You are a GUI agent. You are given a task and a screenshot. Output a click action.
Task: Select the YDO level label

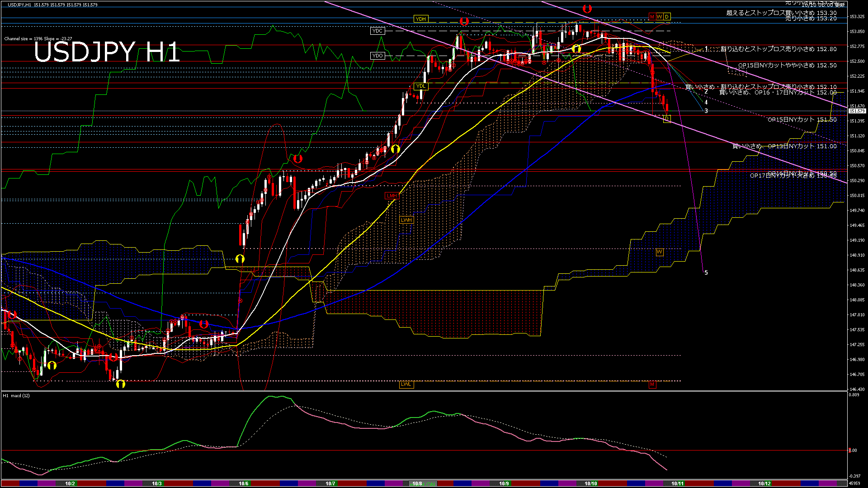pos(377,56)
